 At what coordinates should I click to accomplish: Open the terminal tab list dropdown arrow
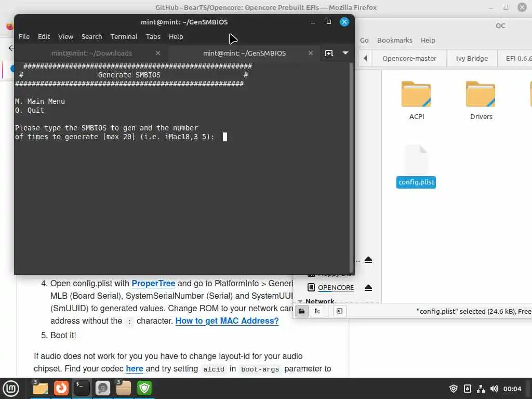point(345,53)
